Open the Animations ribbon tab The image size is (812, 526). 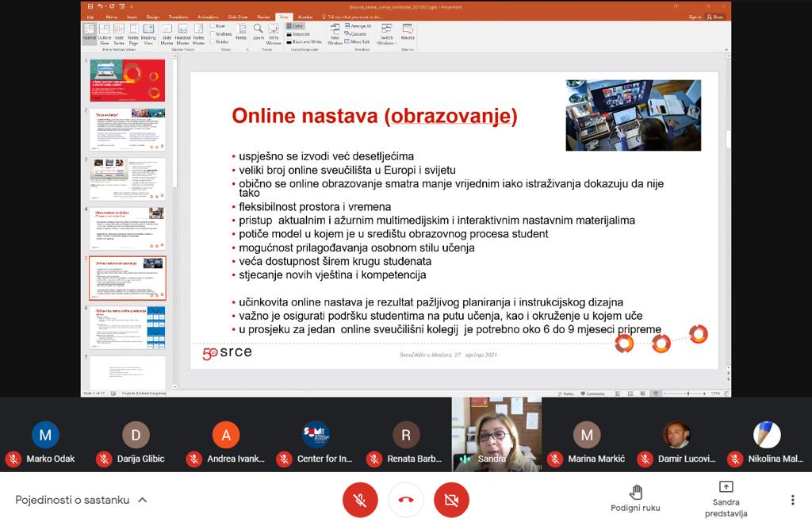tap(209, 17)
